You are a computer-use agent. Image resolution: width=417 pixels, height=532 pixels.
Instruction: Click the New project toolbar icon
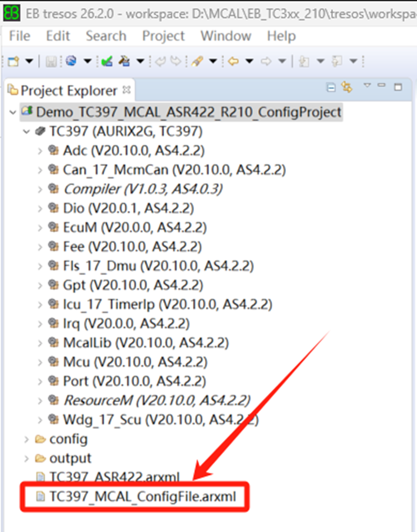tap(14, 61)
